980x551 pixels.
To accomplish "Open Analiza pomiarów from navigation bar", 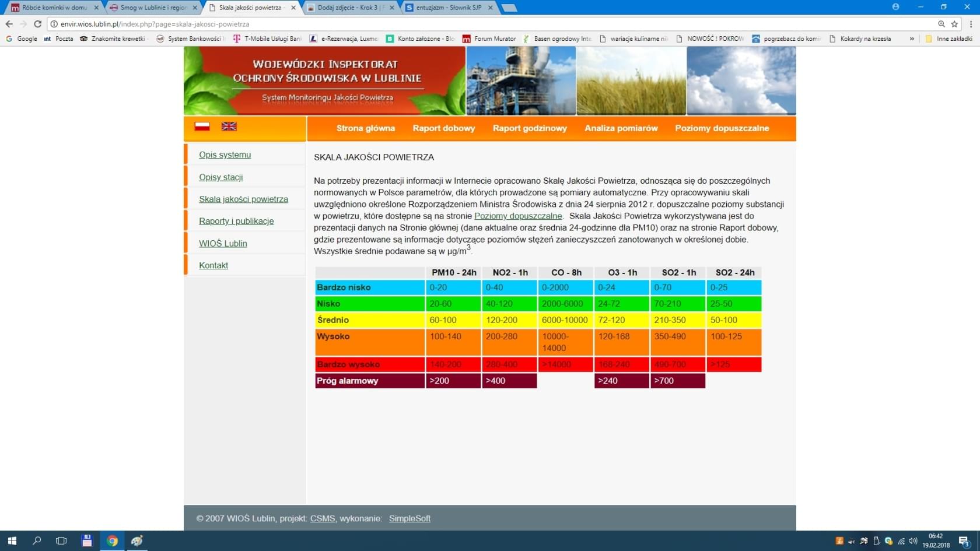I will [621, 128].
